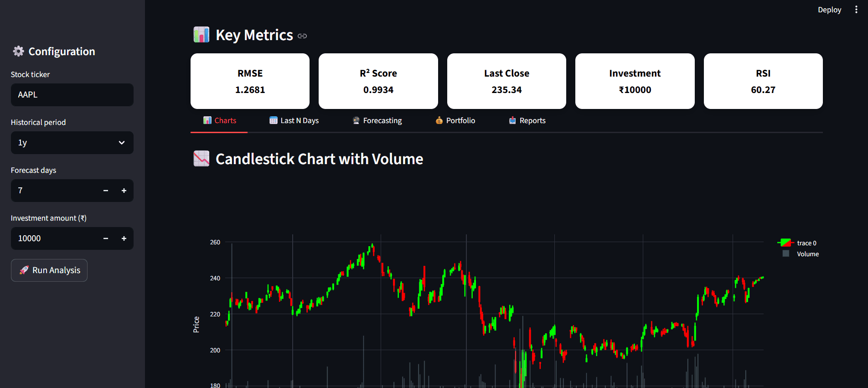Click the bar chart icon beside Key Metrics
The width and height of the screenshot is (868, 388).
(201, 34)
